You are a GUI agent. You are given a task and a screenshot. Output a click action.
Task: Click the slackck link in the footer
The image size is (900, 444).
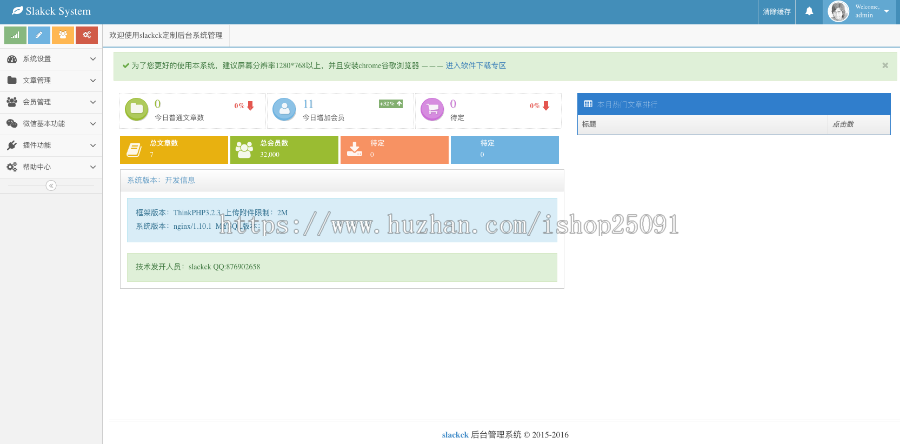(455, 435)
